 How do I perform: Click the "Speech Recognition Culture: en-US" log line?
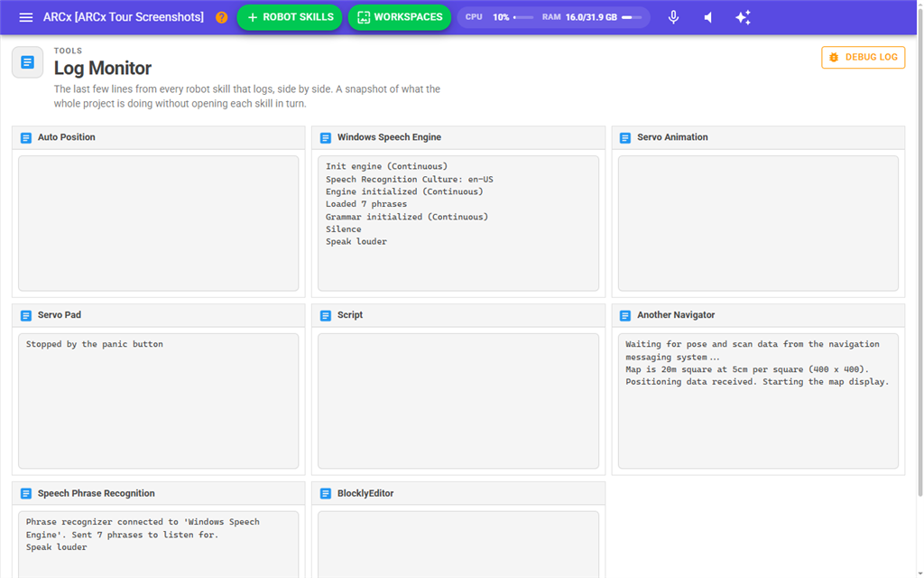410,180
